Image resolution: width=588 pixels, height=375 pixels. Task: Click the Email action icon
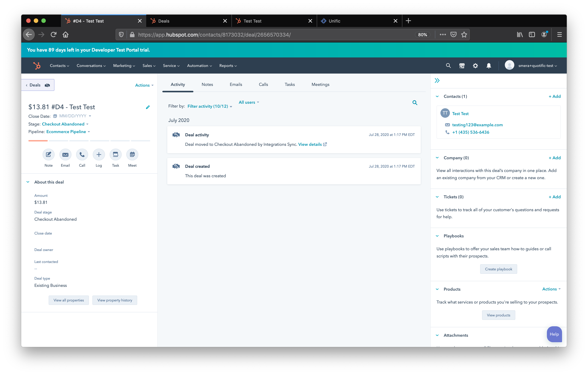65,155
